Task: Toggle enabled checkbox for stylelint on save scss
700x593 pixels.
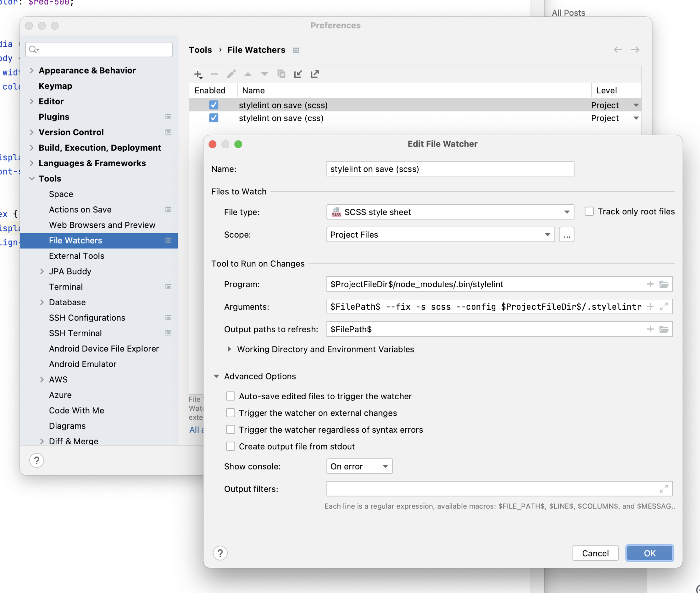Action: (x=214, y=105)
